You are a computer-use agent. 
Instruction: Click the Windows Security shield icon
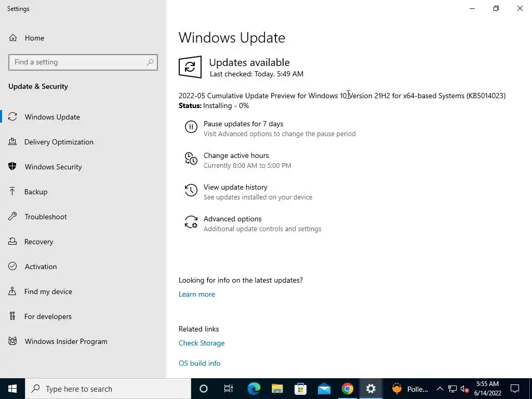point(12,167)
